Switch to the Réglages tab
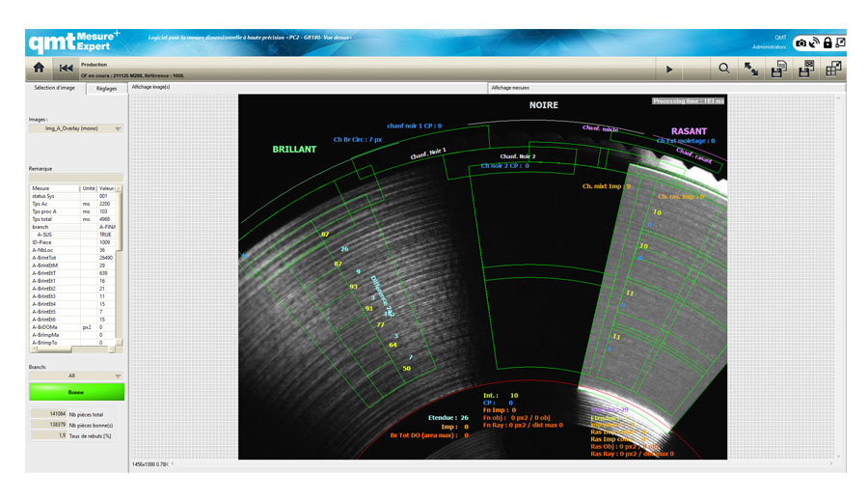The width and height of the screenshot is (868, 502). (x=106, y=88)
